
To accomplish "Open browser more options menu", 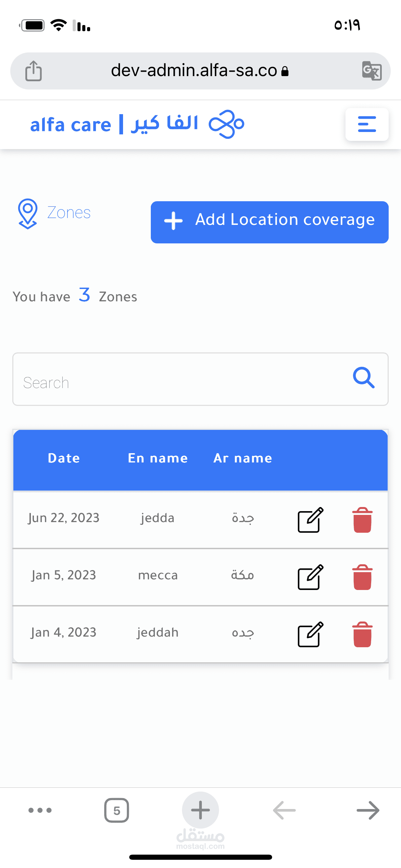I will pos(40,810).
